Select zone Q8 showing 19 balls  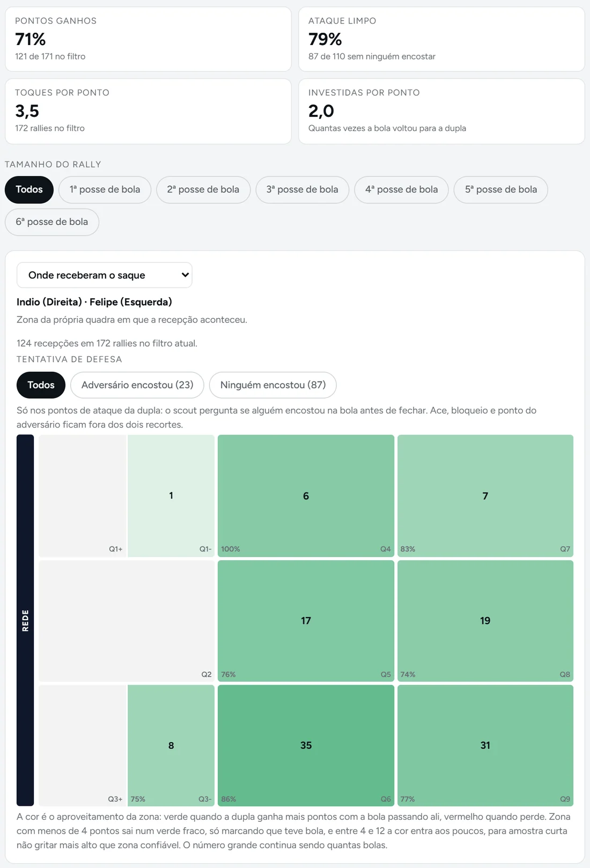(x=485, y=621)
